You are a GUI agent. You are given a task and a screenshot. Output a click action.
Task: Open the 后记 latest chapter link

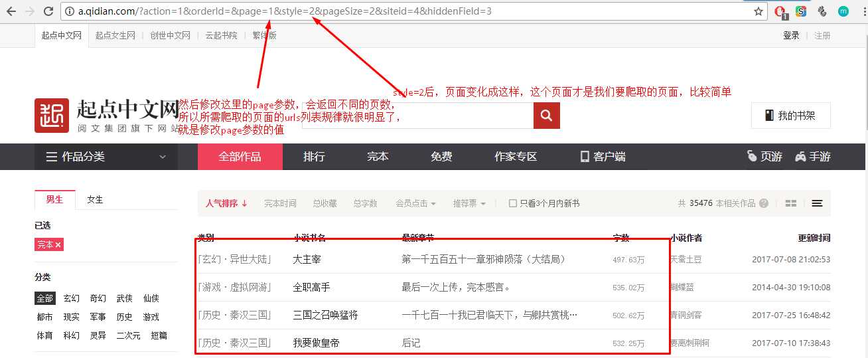coord(411,343)
